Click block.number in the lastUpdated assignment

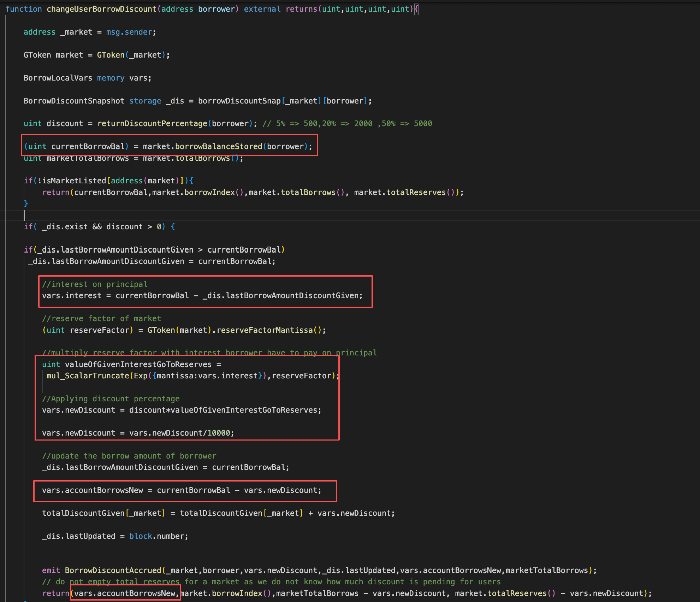156,536
